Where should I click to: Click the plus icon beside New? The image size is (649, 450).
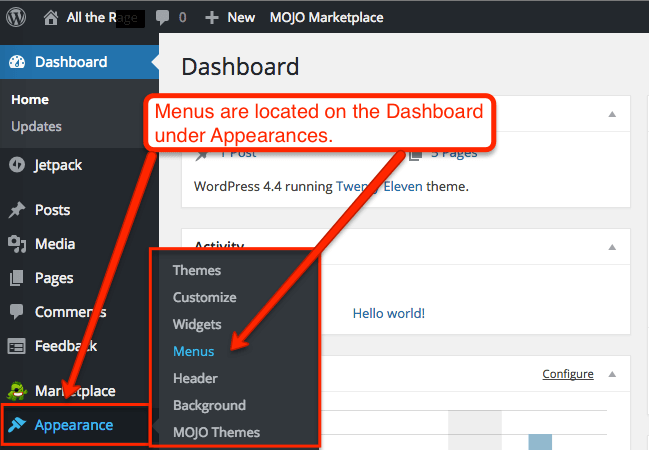[212, 18]
